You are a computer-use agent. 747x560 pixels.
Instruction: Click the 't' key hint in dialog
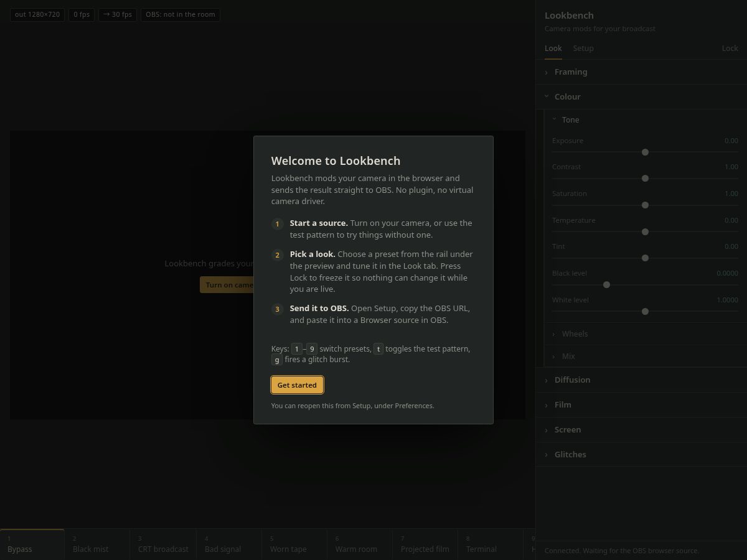coord(378,349)
